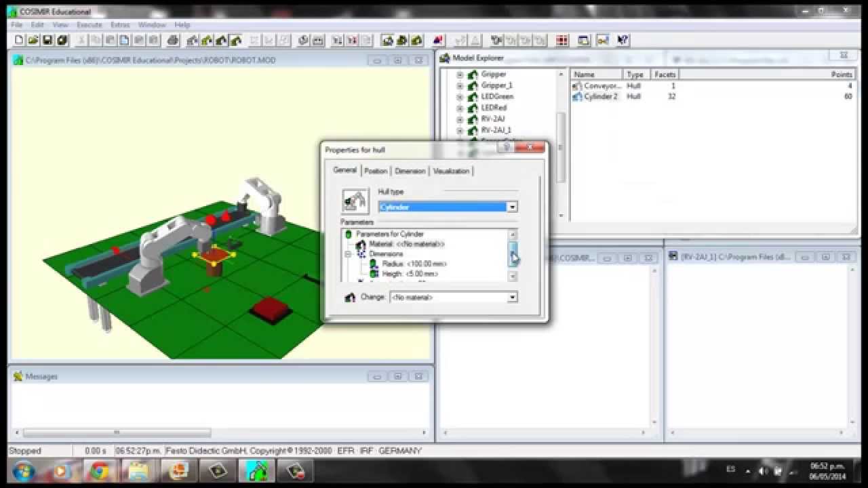Click the Height parameter icon
The image size is (868, 488).
coord(374,274)
